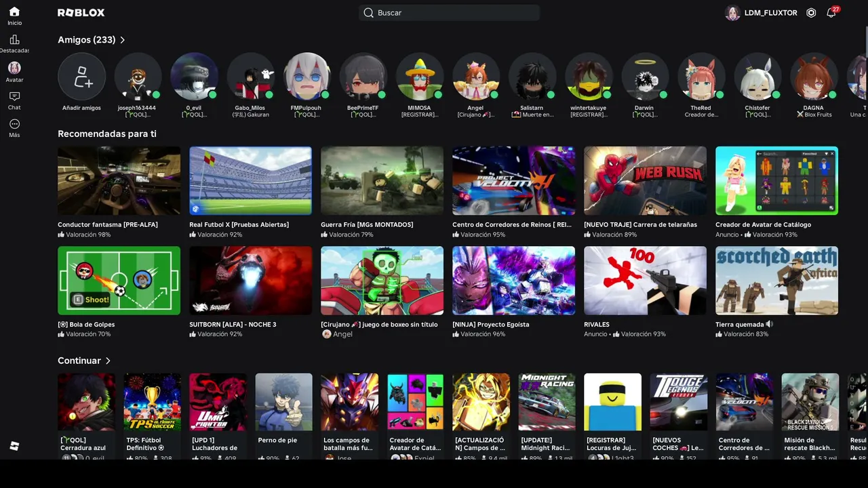Click the Añadir amigos button

point(81,77)
